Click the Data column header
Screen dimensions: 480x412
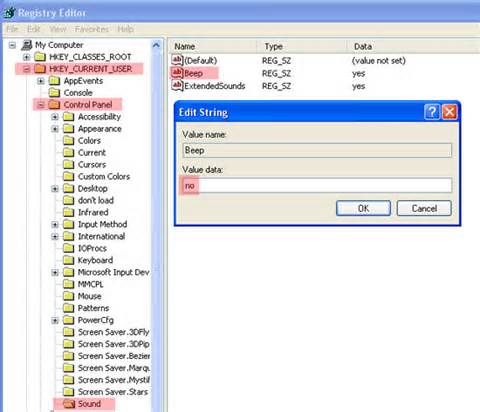(x=413, y=46)
